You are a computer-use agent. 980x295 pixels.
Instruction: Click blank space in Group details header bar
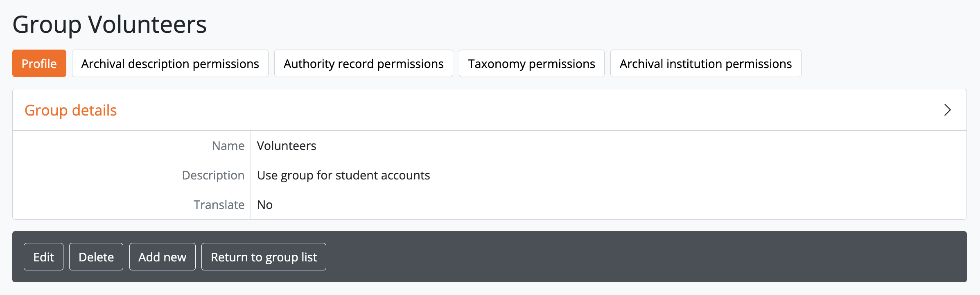click(x=491, y=110)
